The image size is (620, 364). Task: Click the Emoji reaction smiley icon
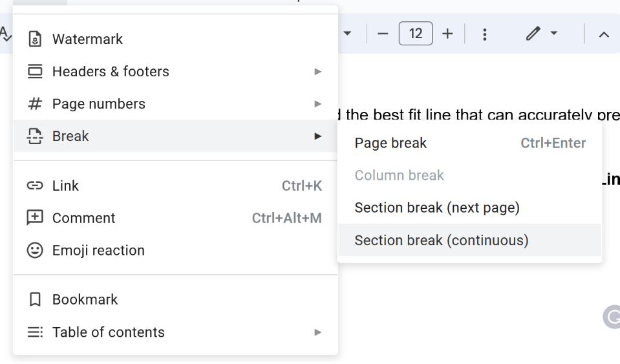35,251
